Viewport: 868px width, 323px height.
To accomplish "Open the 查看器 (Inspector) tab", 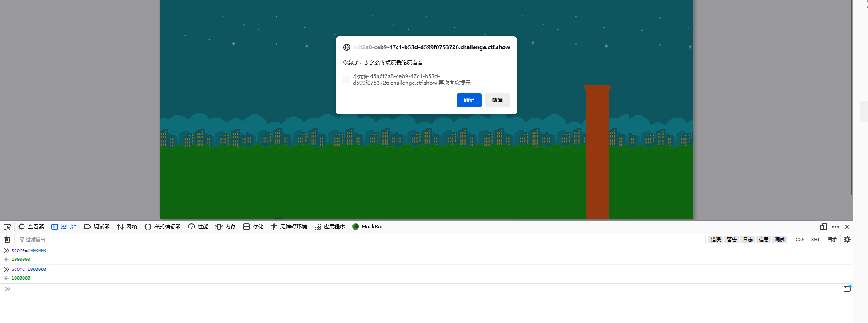I will coord(31,227).
